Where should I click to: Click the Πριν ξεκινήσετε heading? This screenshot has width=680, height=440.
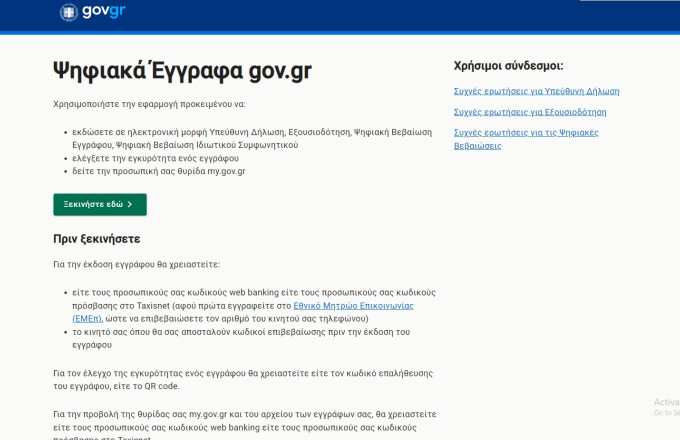click(97, 239)
